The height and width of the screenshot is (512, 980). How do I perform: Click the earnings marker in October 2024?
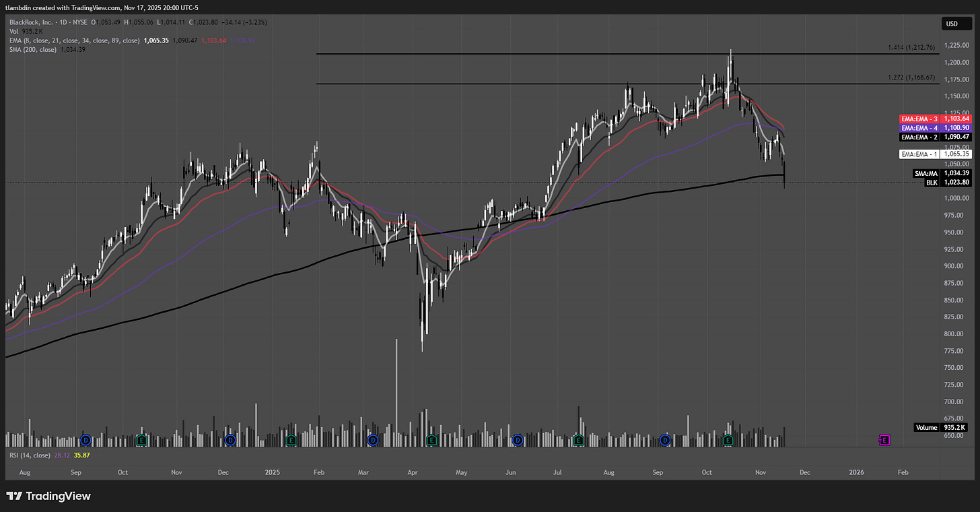pos(141,440)
